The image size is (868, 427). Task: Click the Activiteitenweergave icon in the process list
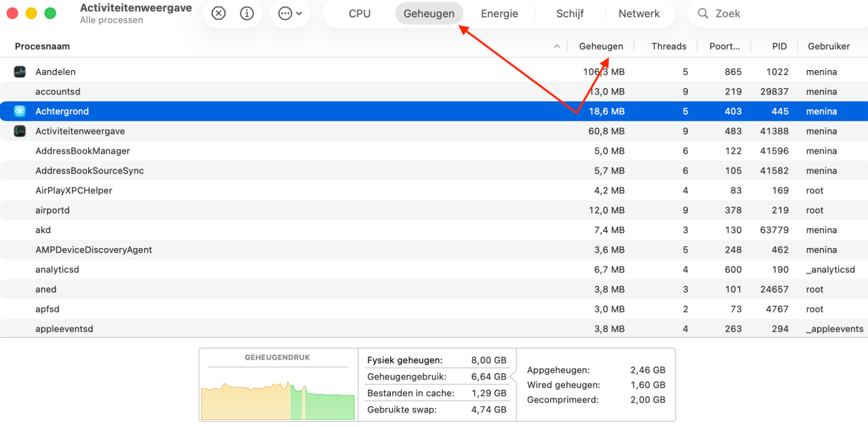19,131
